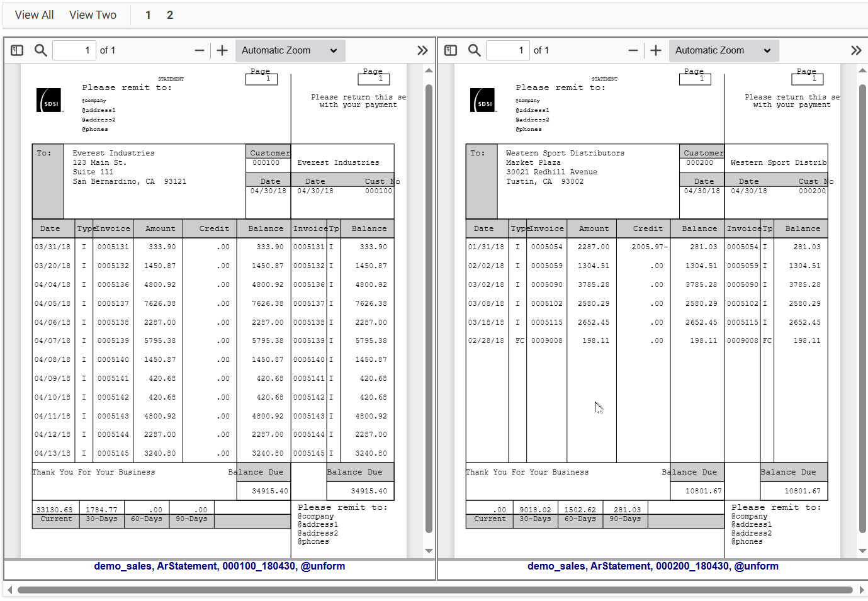
Task: Click date 04/13/18 in left statement
Action: pyautogui.click(x=53, y=453)
